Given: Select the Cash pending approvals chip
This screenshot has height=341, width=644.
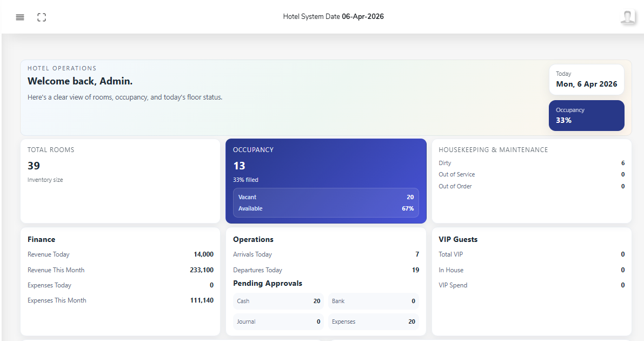Looking at the screenshot, I should (x=278, y=301).
